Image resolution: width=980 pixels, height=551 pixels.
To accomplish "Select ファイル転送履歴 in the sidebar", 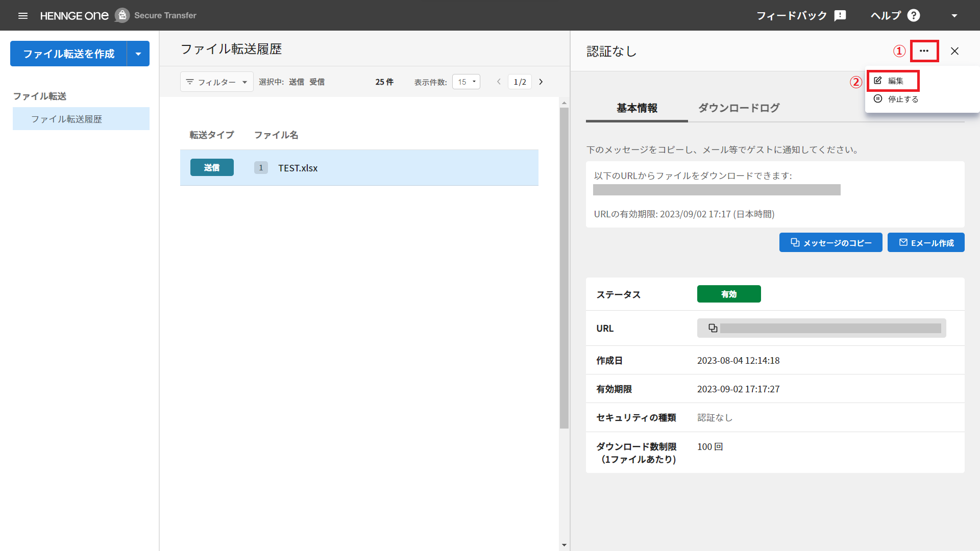I will click(81, 119).
